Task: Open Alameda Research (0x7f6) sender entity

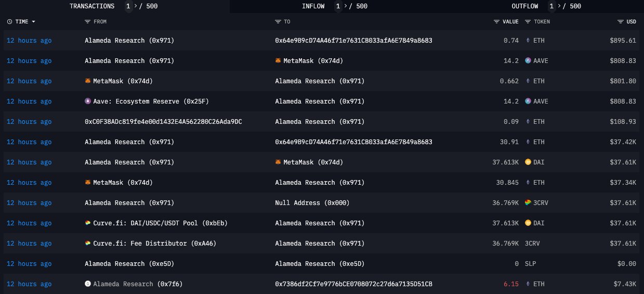Action: tap(138, 284)
